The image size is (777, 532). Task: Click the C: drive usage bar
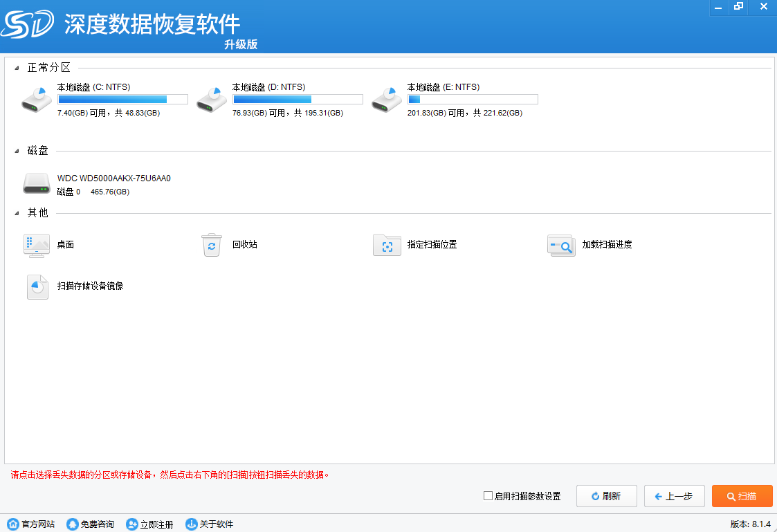click(123, 99)
